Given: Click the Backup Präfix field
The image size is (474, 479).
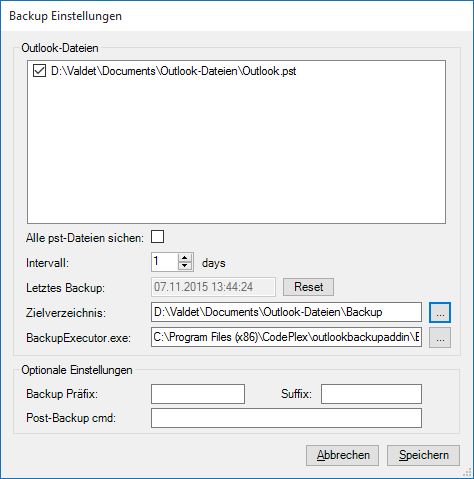Looking at the screenshot, I should [198, 394].
